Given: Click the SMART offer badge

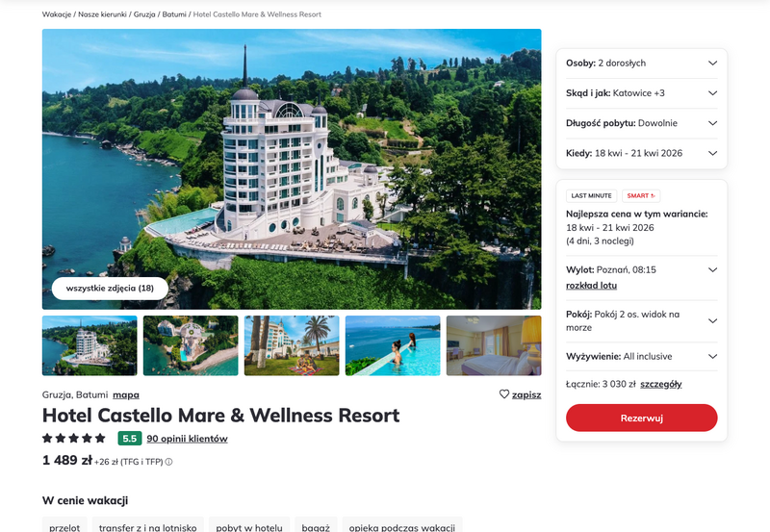Looking at the screenshot, I should coord(641,196).
